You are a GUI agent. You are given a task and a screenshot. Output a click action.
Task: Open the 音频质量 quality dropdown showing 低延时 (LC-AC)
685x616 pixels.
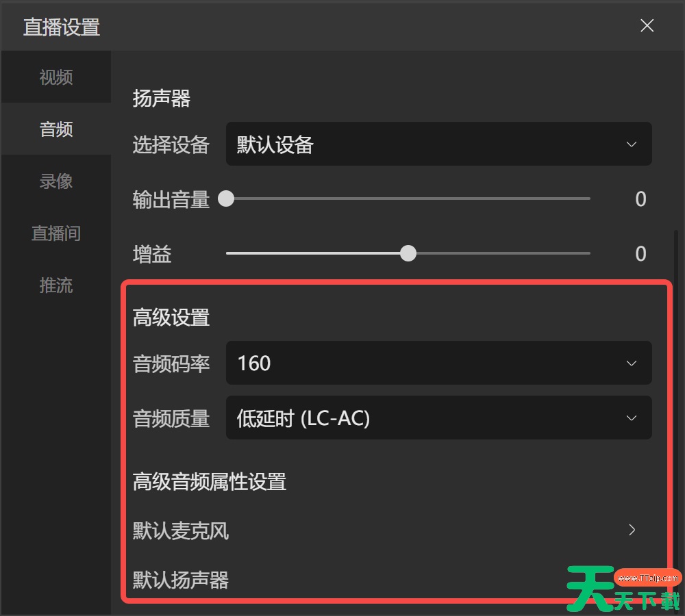(438, 418)
